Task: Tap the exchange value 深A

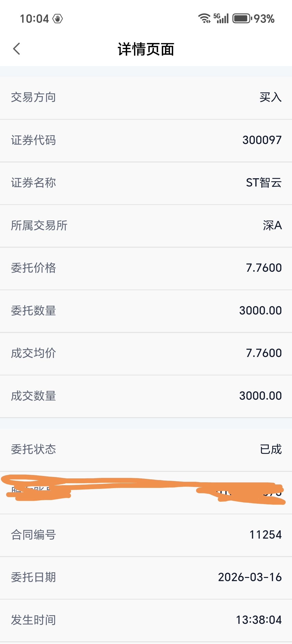Action: pyautogui.click(x=272, y=226)
